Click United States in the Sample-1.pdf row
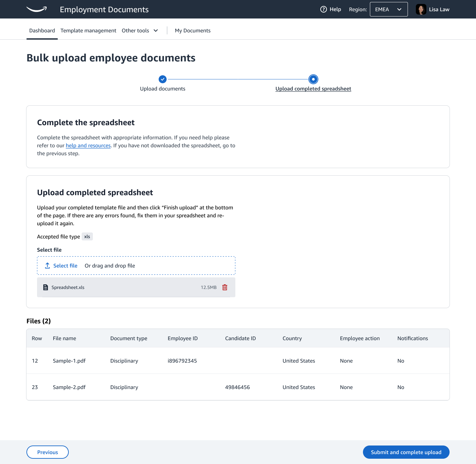The image size is (476, 464). pyautogui.click(x=299, y=361)
